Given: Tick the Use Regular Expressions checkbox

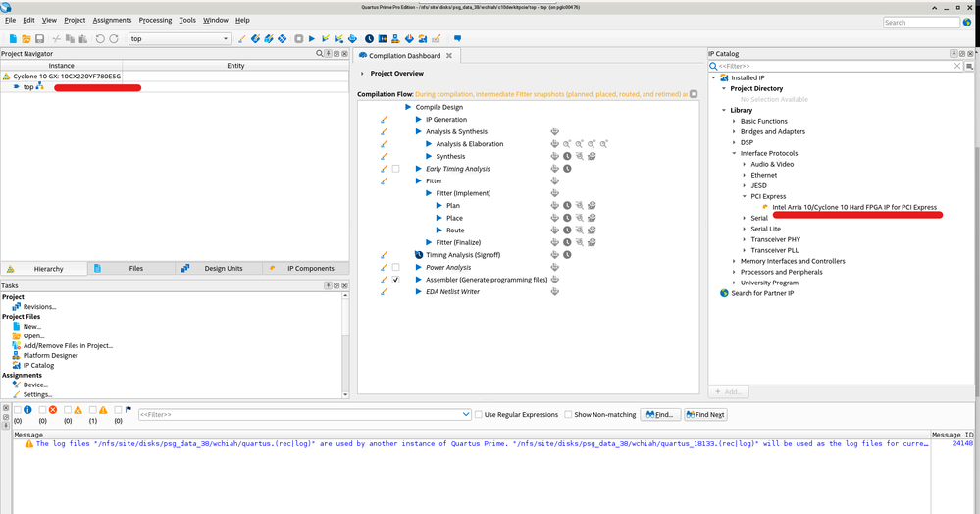Looking at the screenshot, I should [479, 415].
